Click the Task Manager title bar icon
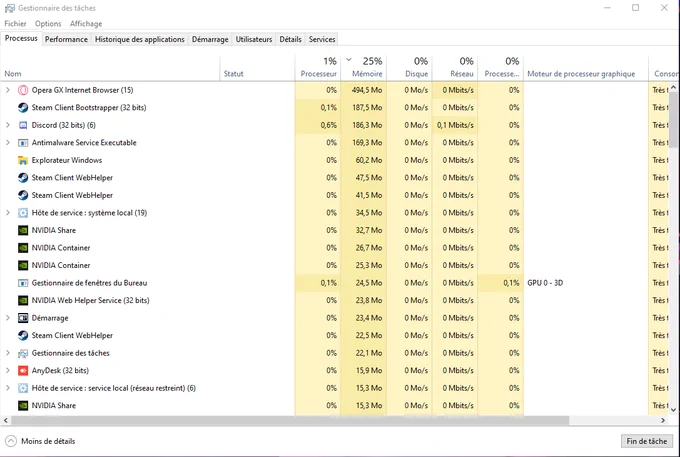680x457 pixels. tap(10, 8)
